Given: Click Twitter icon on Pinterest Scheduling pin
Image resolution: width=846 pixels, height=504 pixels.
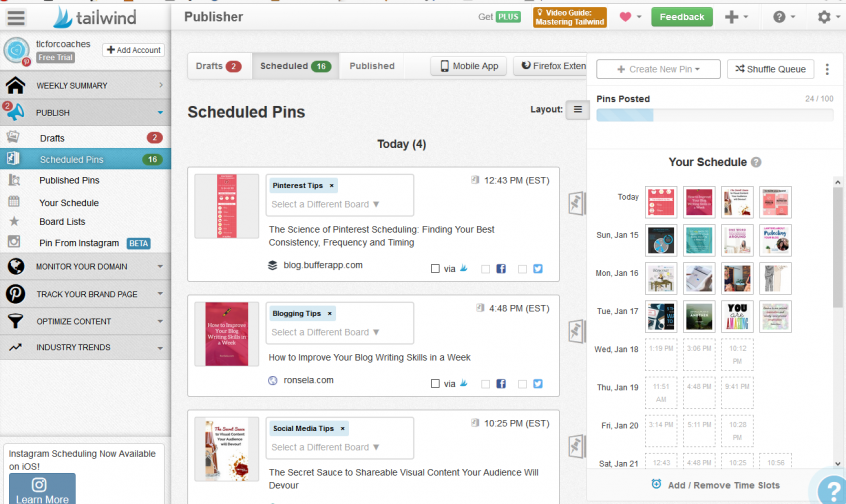Looking at the screenshot, I should coord(538,269).
